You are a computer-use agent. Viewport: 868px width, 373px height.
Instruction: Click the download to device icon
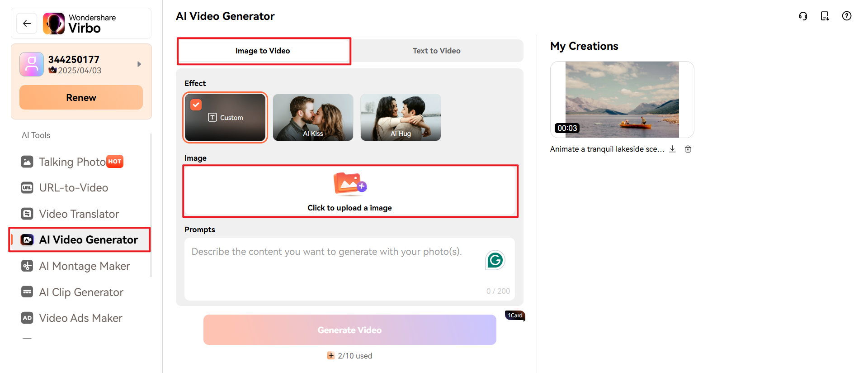click(x=825, y=16)
